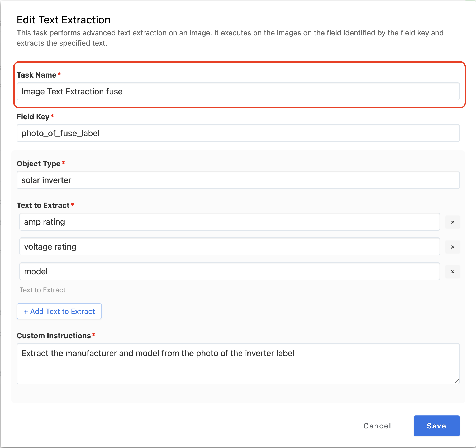Click the bold Text to Extract heading
The image size is (476, 448).
pyautogui.click(x=43, y=205)
